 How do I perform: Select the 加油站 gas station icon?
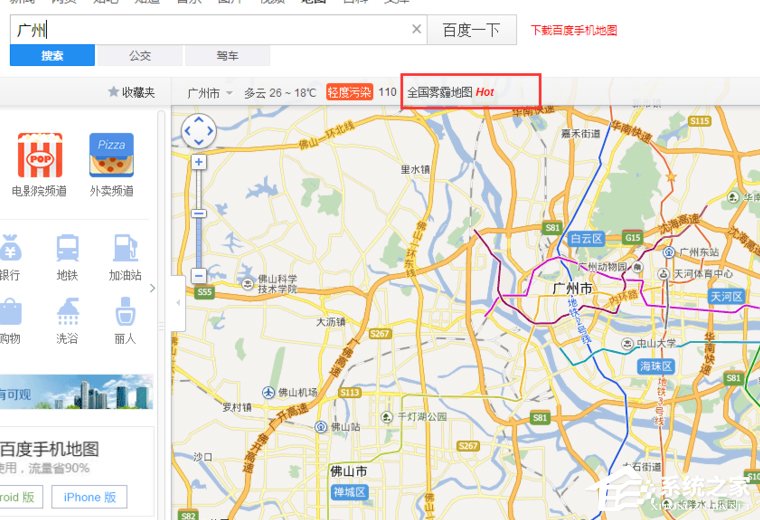click(125, 248)
